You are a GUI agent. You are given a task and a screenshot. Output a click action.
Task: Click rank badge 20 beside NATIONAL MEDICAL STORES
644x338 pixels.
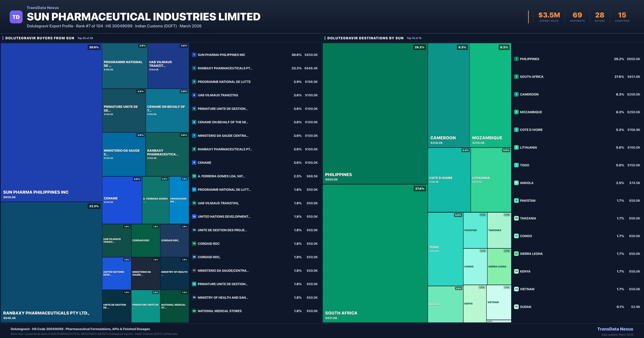point(194,311)
